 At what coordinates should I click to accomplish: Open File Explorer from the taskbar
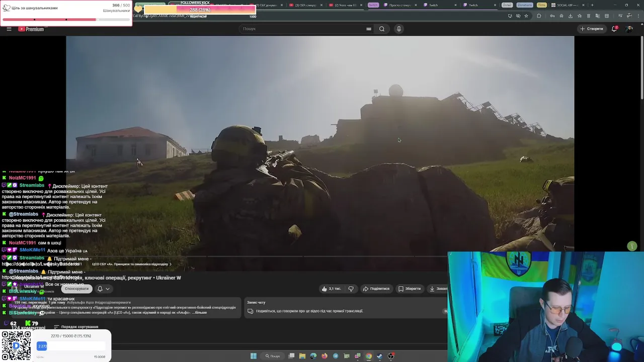point(302,356)
